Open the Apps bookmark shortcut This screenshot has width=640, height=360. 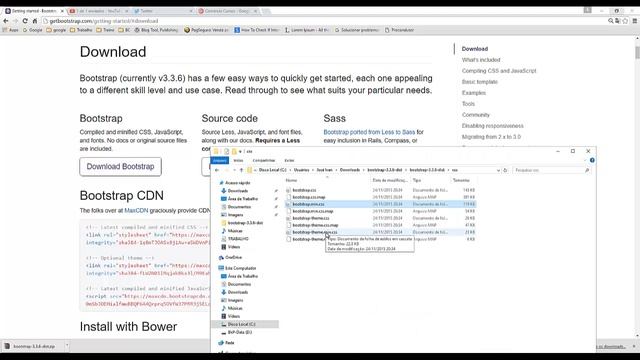click(11, 30)
